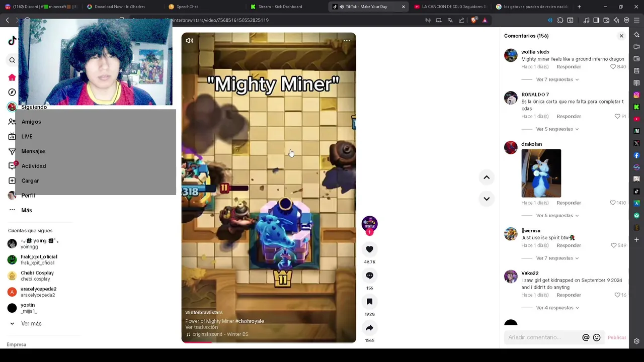Reply to Vuke22's comment

569,295
